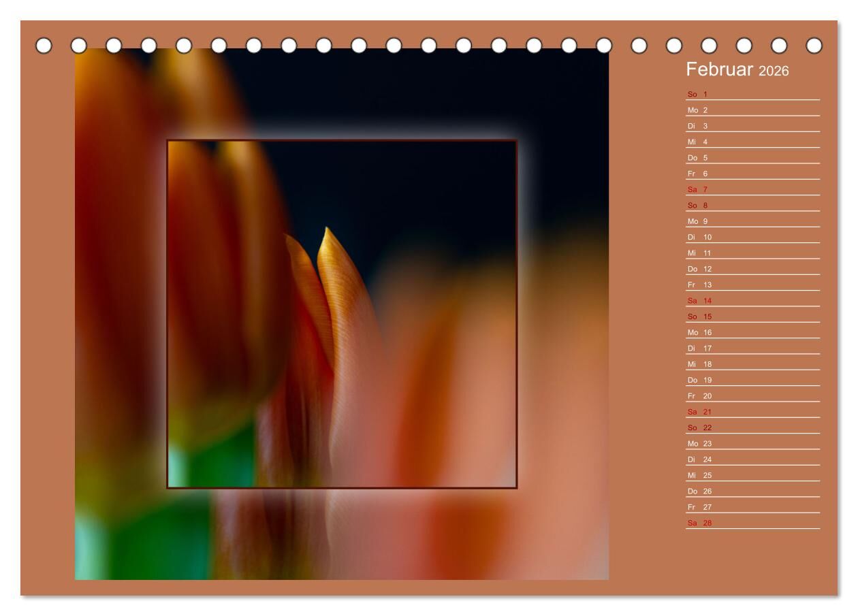Select Saturday 'Sa 7' in red
This screenshot has width=858, height=616.
[698, 189]
